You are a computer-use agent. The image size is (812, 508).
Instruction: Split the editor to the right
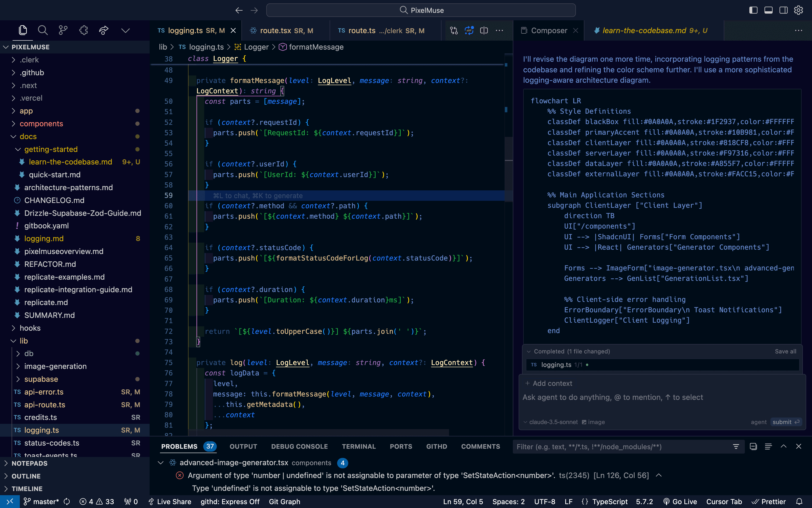click(484, 30)
